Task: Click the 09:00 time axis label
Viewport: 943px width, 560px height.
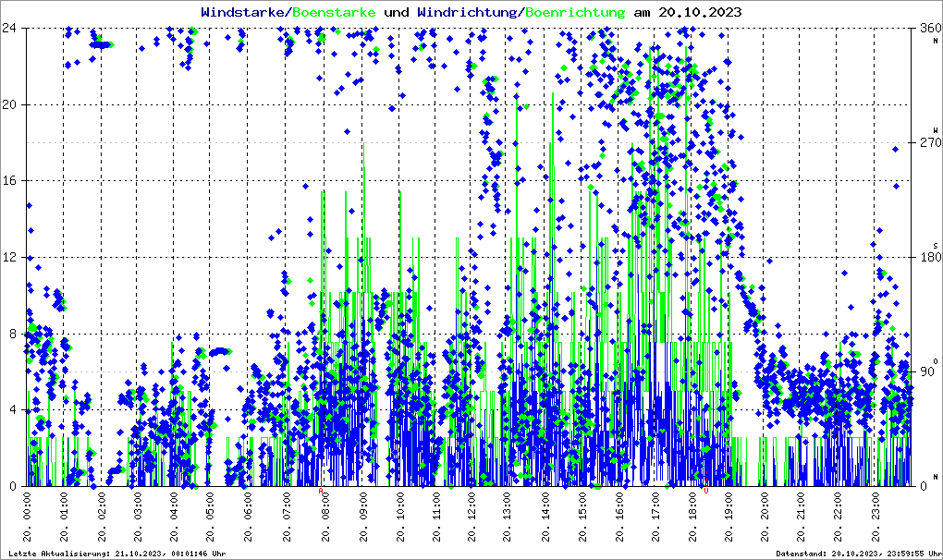Action: 364,517
